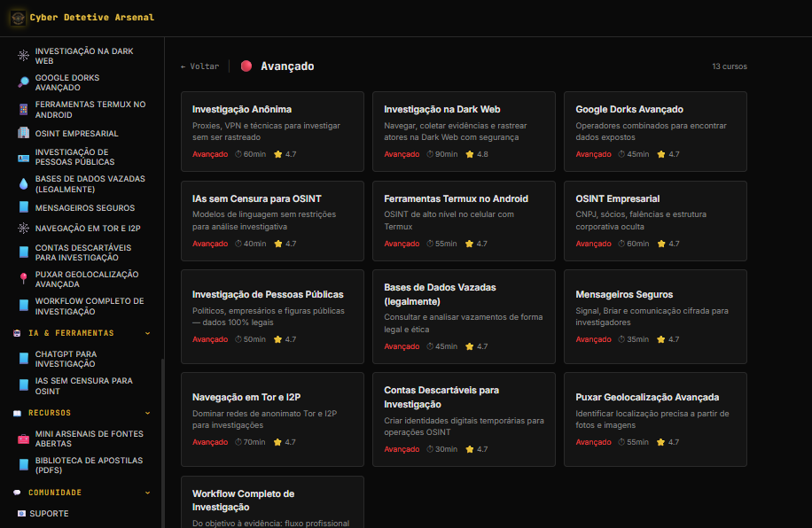The width and height of the screenshot is (812, 528).
Task: Click 'OSINT de alto nível no celular' description
Action: click(x=449, y=220)
